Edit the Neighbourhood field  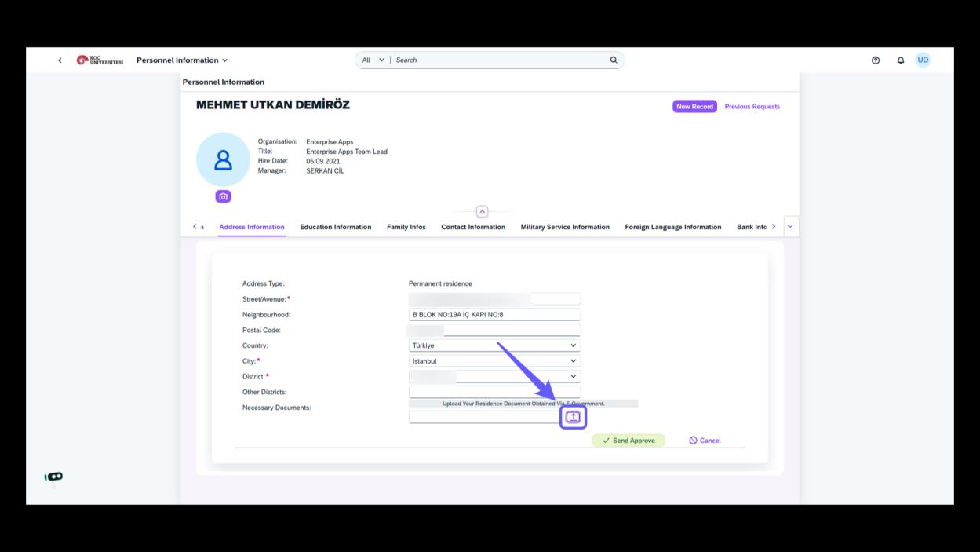(494, 315)
